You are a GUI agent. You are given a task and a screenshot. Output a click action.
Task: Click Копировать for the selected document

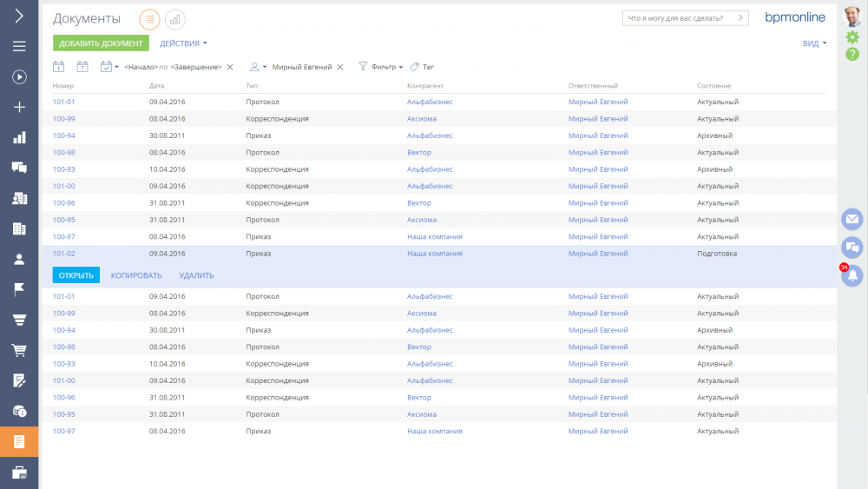(x=136, y=275)
